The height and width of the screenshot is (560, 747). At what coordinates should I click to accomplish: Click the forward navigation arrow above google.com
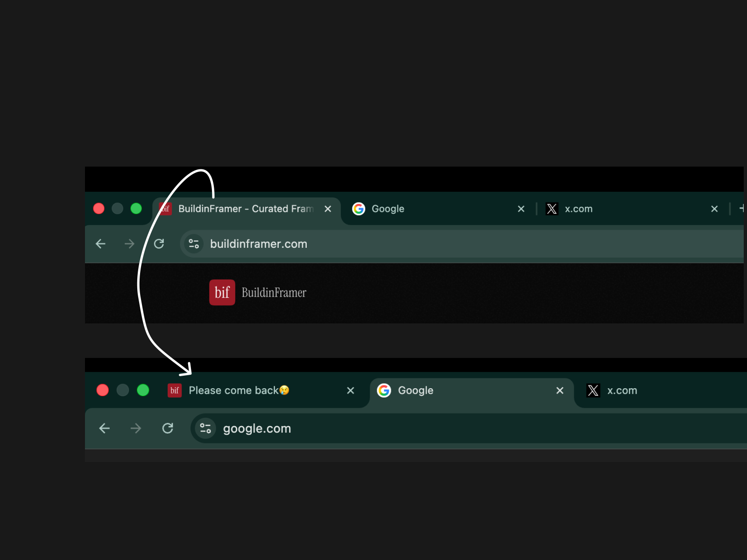pos(135,428)
